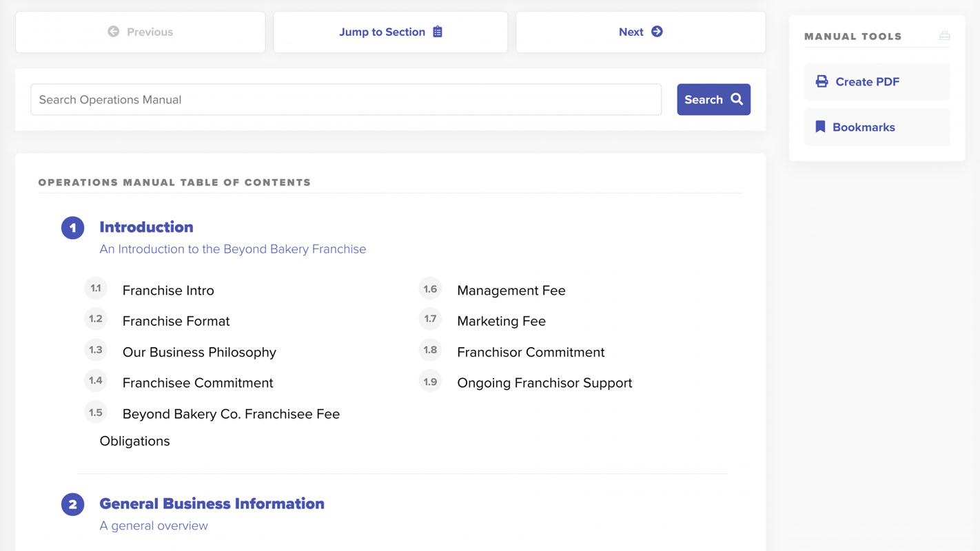Click the small icon beside Manual Tools heading
This screenshot has width=980, height=551.
point(944,36)
